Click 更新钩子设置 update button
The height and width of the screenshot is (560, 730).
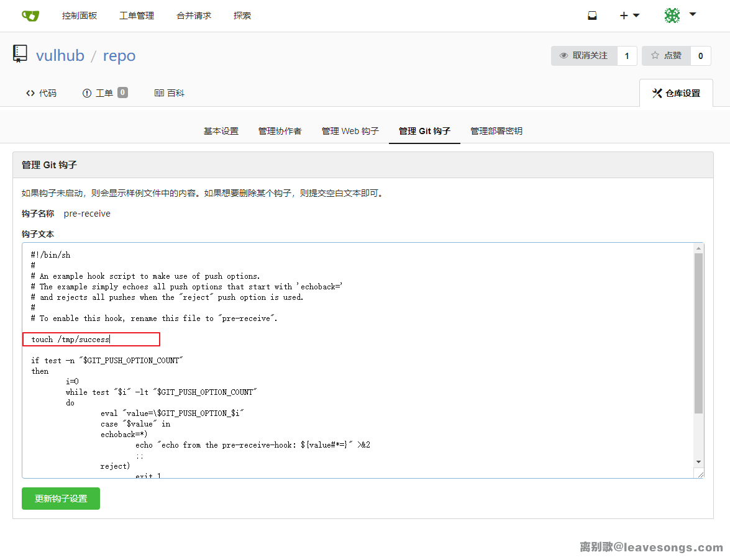point(61,499)
